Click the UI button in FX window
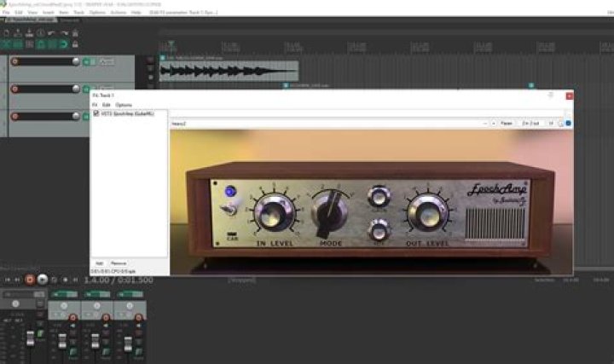Viewport: 614px width, 364px height. coord(551,124)
